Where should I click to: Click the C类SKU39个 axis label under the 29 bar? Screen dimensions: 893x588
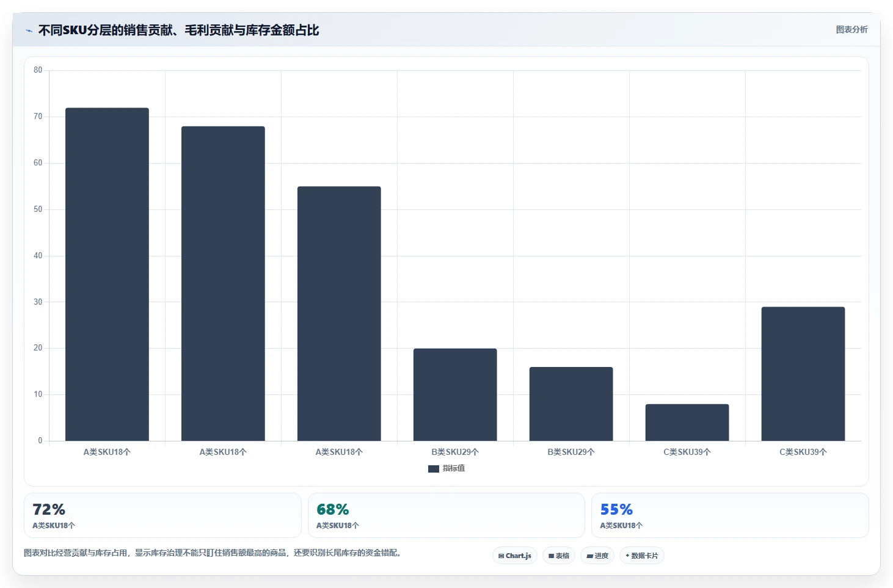point(803,452)
